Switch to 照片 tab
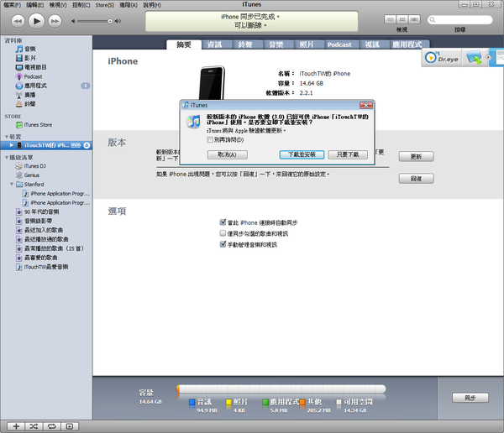Viewport: 504px width, 433px height. tap(307, 44)
